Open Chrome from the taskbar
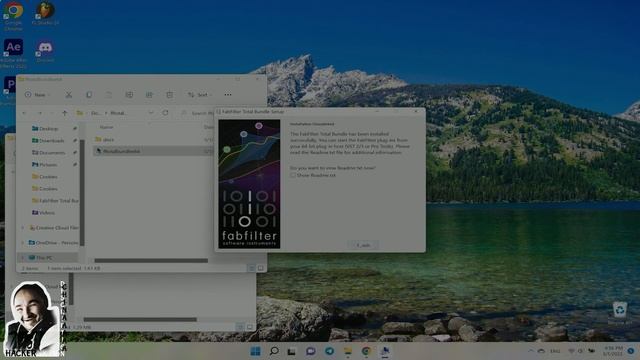Viewport: 640px width, 360px height. [366, 351]
